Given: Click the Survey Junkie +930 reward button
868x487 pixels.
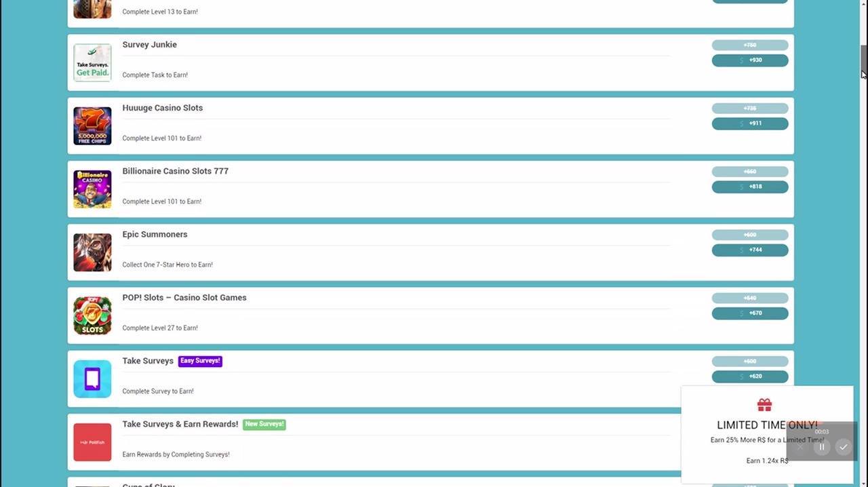Looking at the screenshot, I should coord(750,60).
